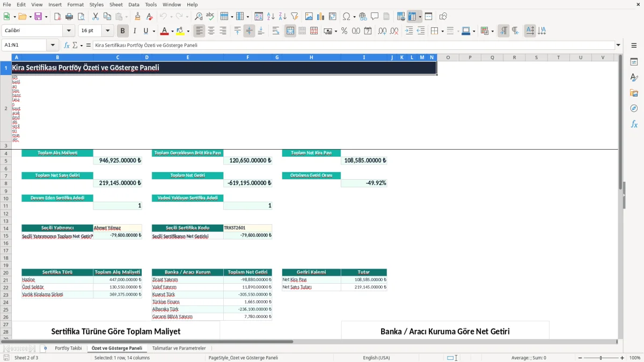Click PageStyle_Özet ve Gösterge Paneli status entry
Screen dimensions: 644x362
[243, 358]
